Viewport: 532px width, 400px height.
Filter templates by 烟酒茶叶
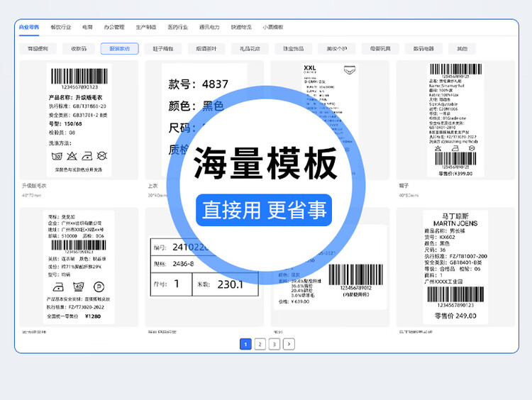pos(206,48)
